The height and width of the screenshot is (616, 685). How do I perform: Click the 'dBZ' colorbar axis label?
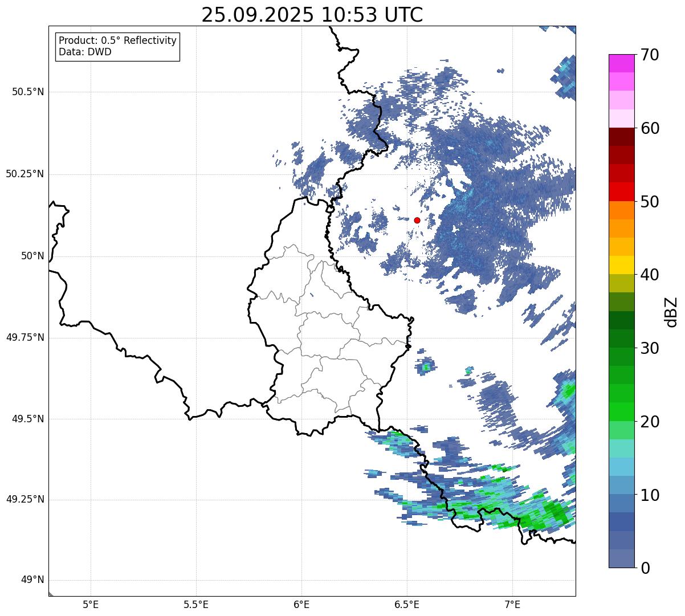tap(671, 312)
